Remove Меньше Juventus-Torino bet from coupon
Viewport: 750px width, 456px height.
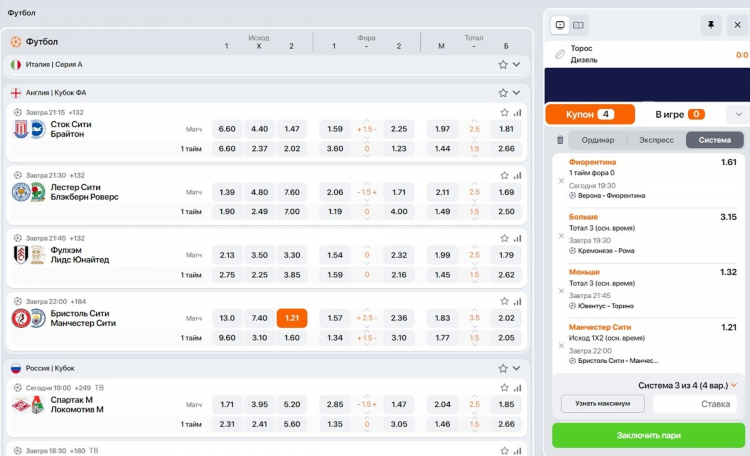pos(562,291)
